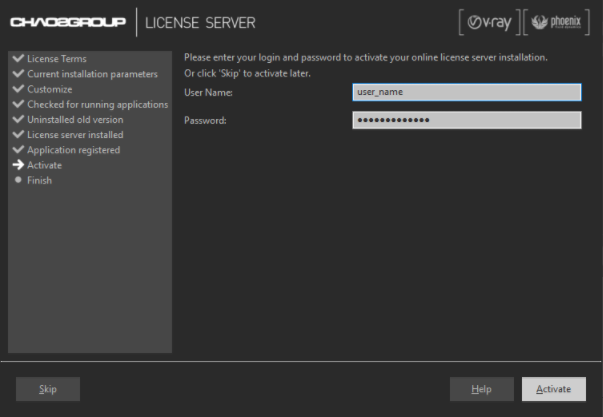Click checkmark beside License server installed
The height and width of the screenshot is (417, 603).
coord(18,134)
